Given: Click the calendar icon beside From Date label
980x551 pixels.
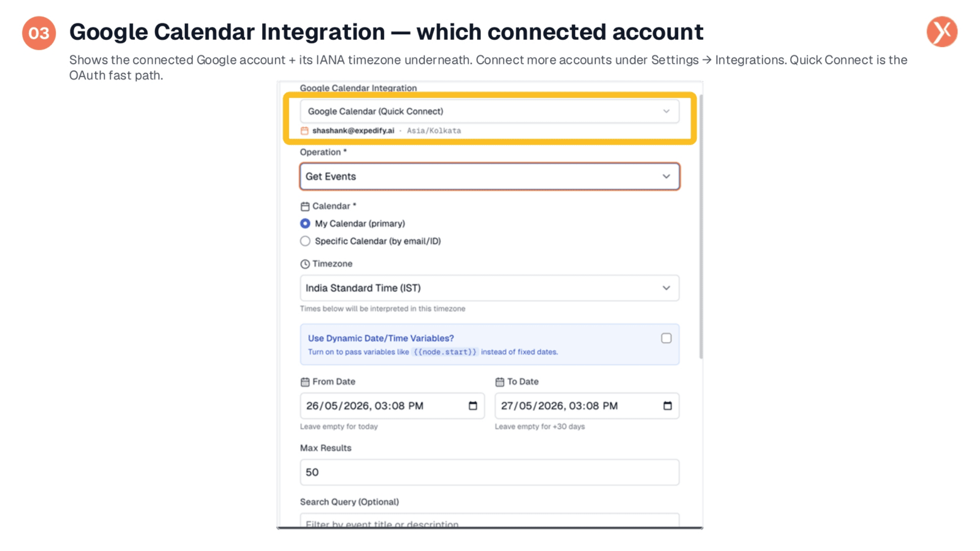Looking at the screenshot, I should point(305,382).
